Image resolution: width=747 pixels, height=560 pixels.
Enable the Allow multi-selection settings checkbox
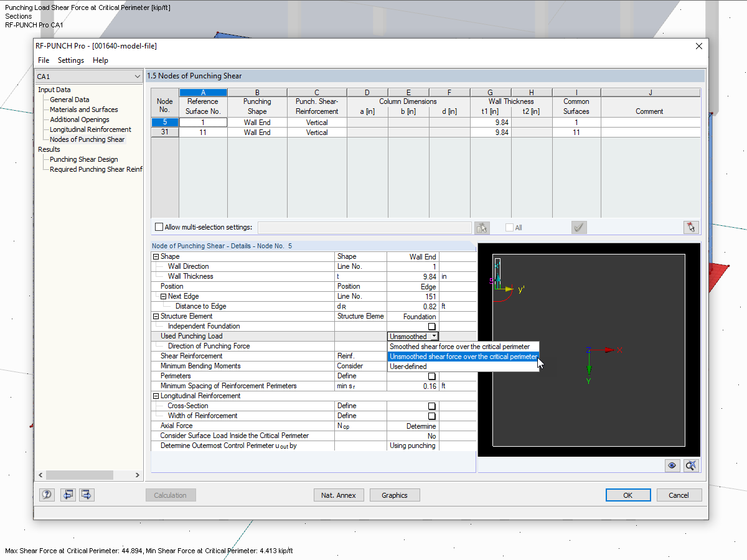pos(159,226)
